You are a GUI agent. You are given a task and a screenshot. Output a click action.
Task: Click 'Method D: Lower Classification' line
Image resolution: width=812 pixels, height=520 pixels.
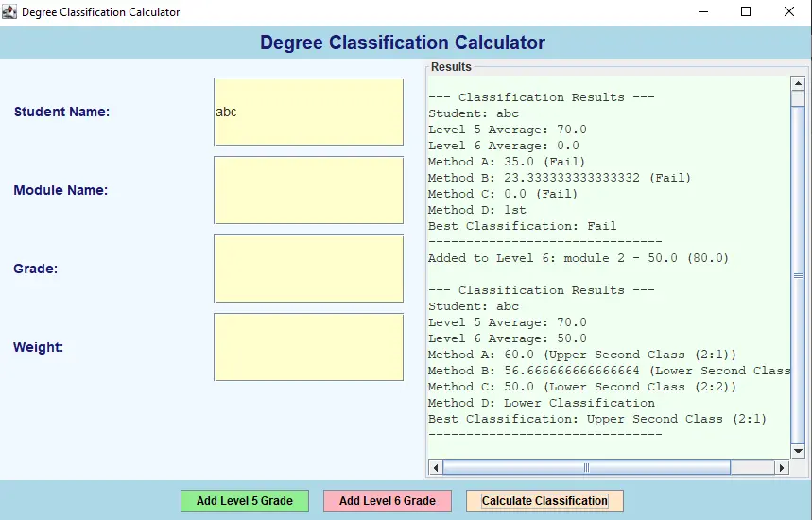click(x=541, y=403)
